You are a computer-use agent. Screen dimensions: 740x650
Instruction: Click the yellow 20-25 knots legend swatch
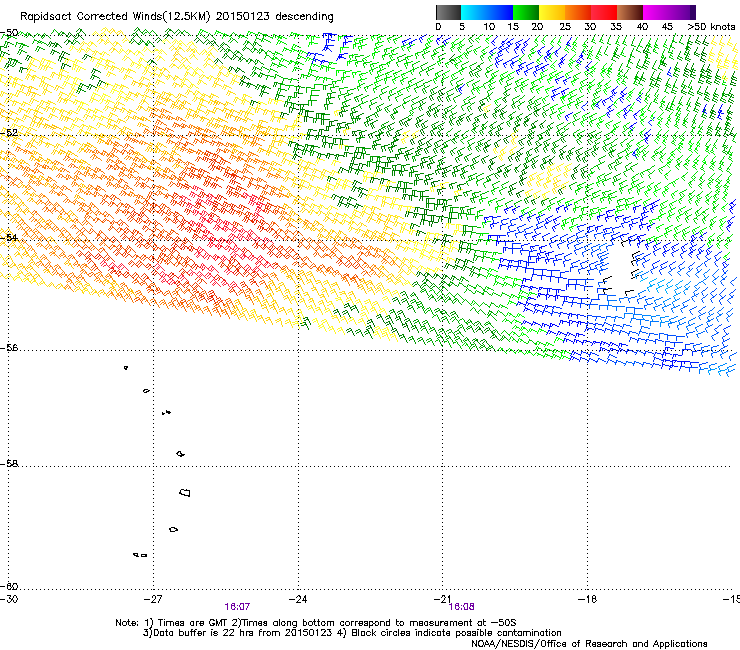point(552,12)
